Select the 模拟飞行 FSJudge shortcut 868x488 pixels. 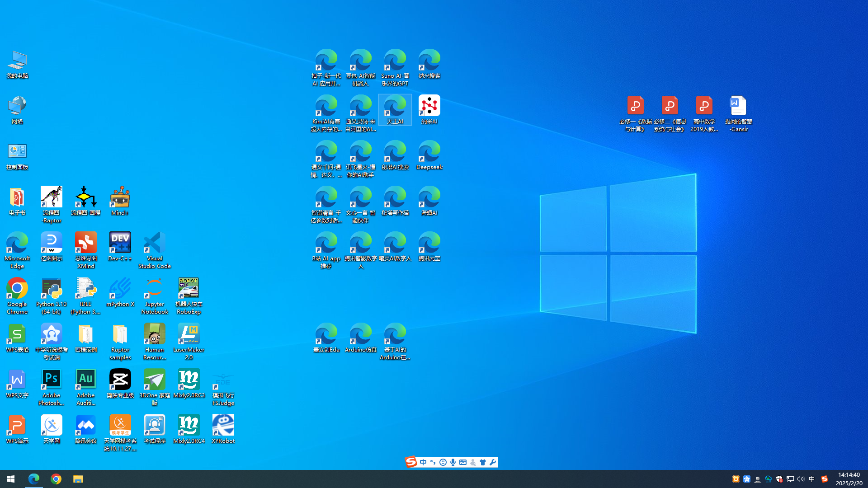223,388
